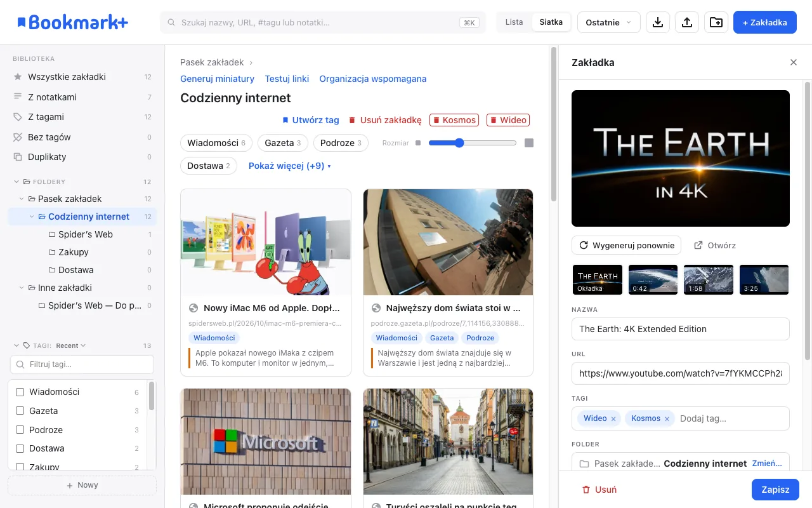The image size is (812, 508).
Task: Collapse the Foldery section chevron
Action: click(x=16, y=182)
